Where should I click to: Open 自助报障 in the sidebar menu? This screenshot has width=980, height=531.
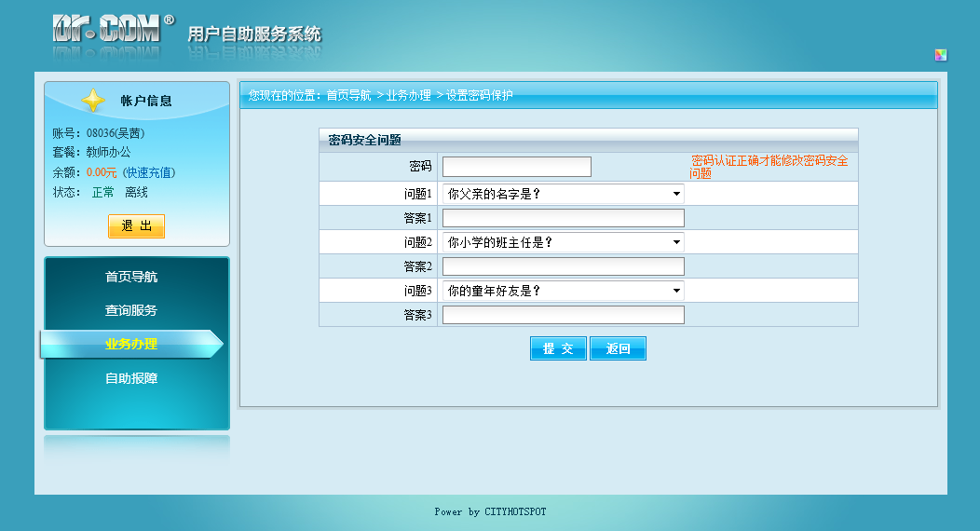coord(131,379)
